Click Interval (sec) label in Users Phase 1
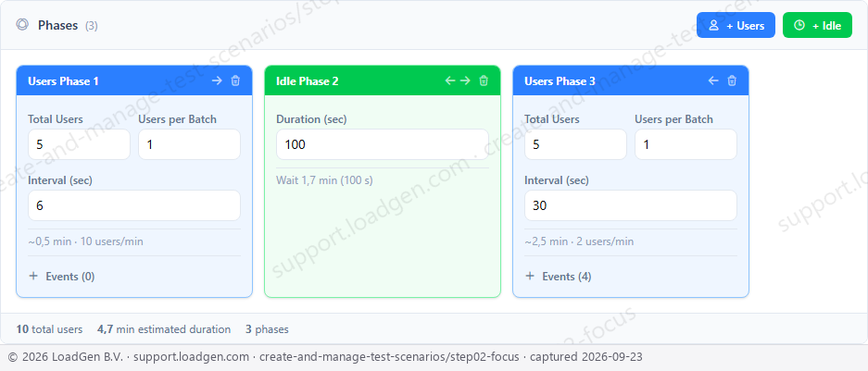The width and height of the screenshot is (868, 371). point(60,180)
